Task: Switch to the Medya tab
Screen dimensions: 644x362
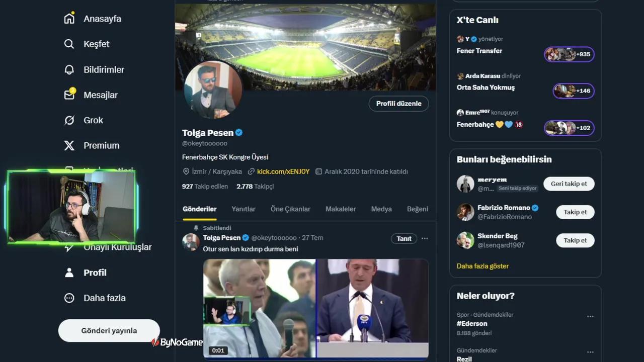Action: (381, 209)
